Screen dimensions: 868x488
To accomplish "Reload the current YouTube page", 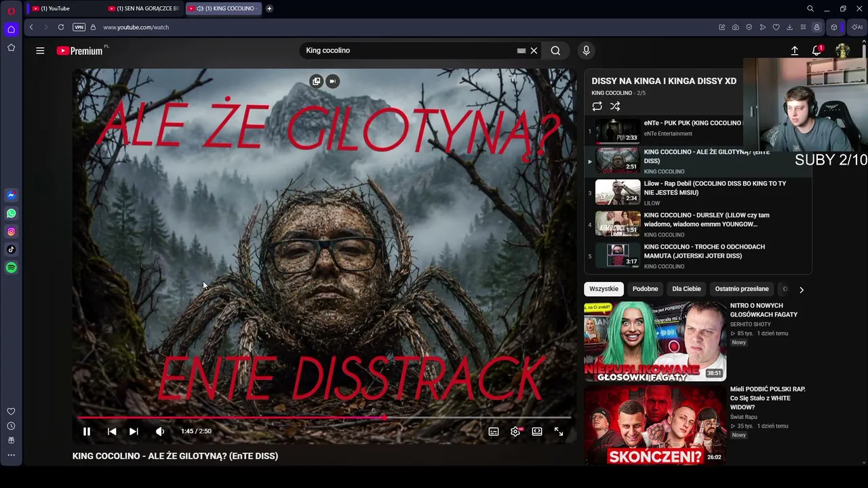I will pos(61,27).
